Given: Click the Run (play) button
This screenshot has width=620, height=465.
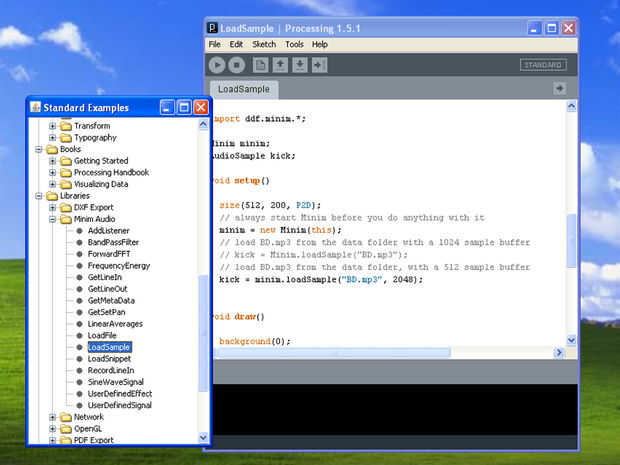Looking at the screenshot, I should pos(216,65).
